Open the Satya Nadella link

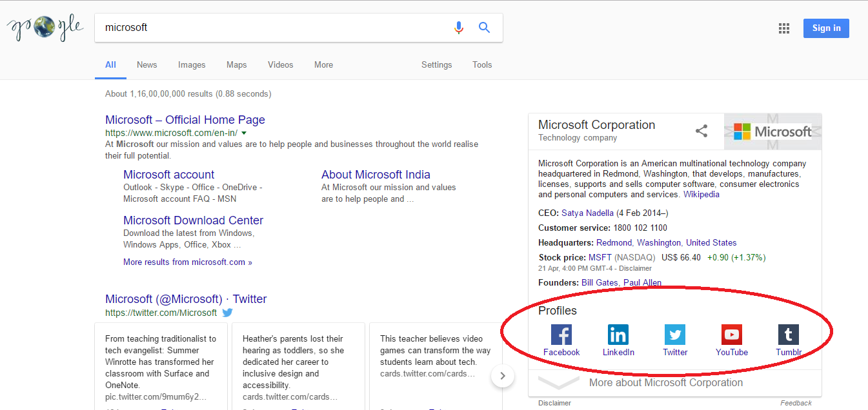tap(587, 213)
